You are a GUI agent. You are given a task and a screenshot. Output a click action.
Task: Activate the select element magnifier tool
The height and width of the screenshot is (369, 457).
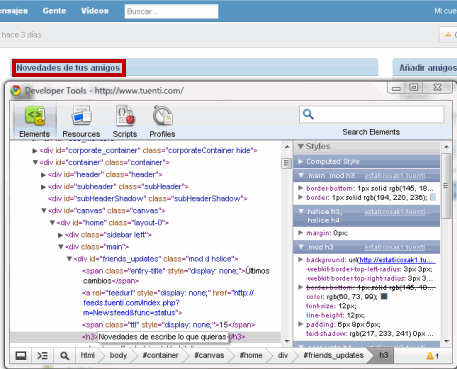click(65, 356)
